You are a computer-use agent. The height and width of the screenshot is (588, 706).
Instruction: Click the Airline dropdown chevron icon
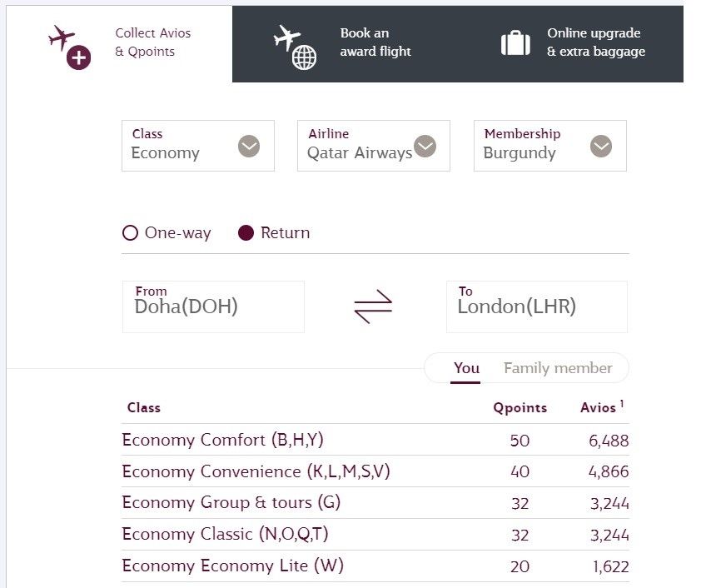(x=425, y=146)
